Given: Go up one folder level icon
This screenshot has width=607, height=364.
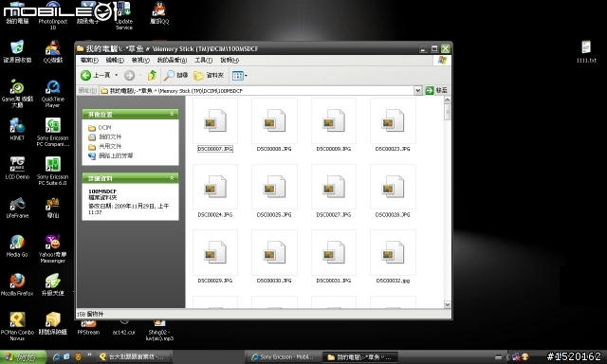Looking at the screenshot, I should pos(152,75).
